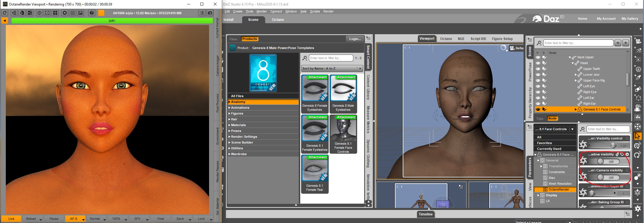Screen dimensions: 644x223
Task: Click the Scene pane options menu icon
Action: pos(530,40)
